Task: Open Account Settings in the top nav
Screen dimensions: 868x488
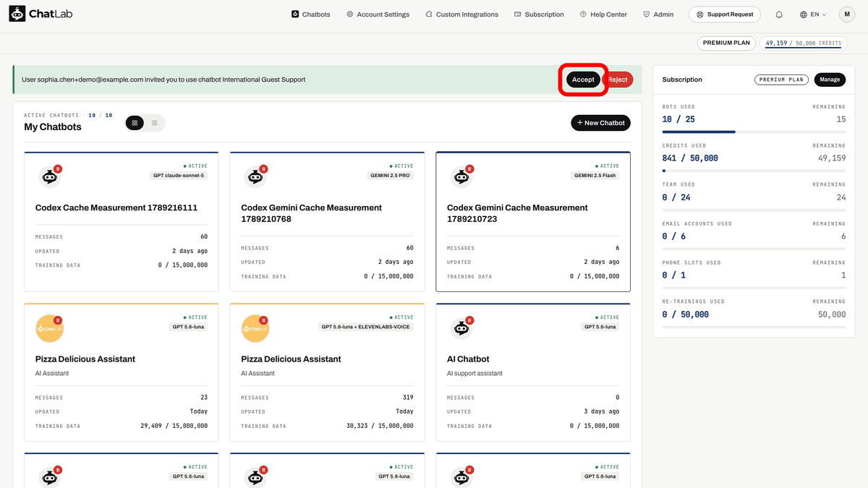Action: coord(378,14)
